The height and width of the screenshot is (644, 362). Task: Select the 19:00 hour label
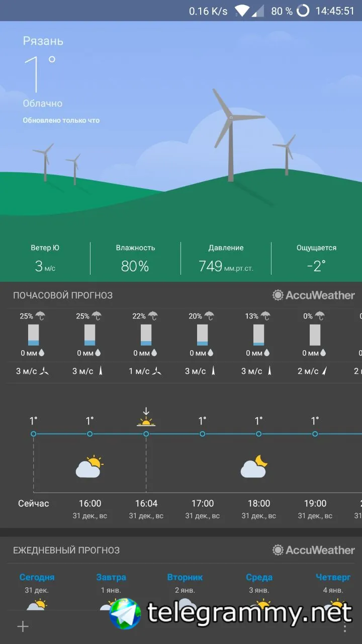click(x=315, y=503)
